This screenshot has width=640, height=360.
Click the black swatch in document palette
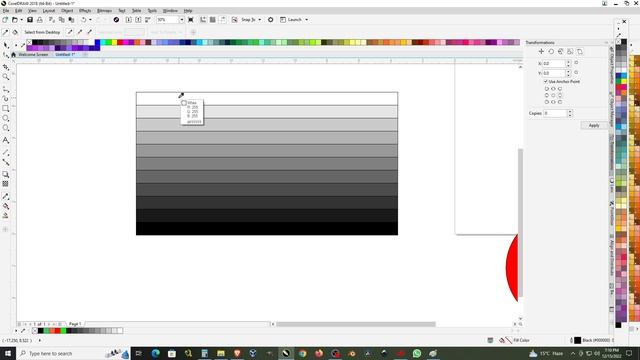pos(40,331)
